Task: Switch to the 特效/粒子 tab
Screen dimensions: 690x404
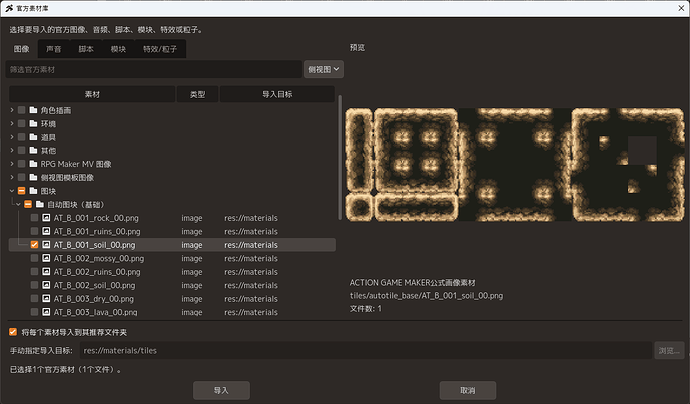Action: (160, 49)
